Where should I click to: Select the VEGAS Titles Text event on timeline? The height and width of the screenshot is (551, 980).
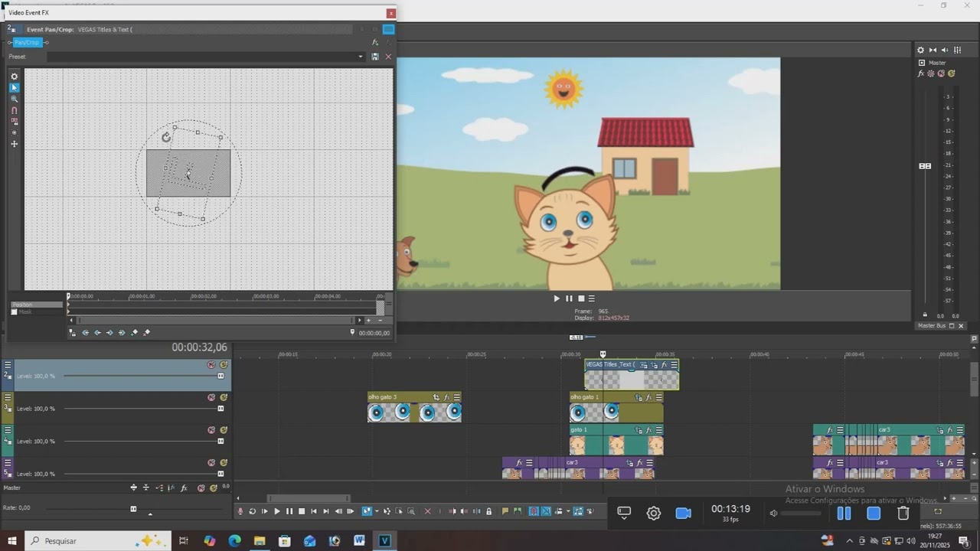pos(632,375)
